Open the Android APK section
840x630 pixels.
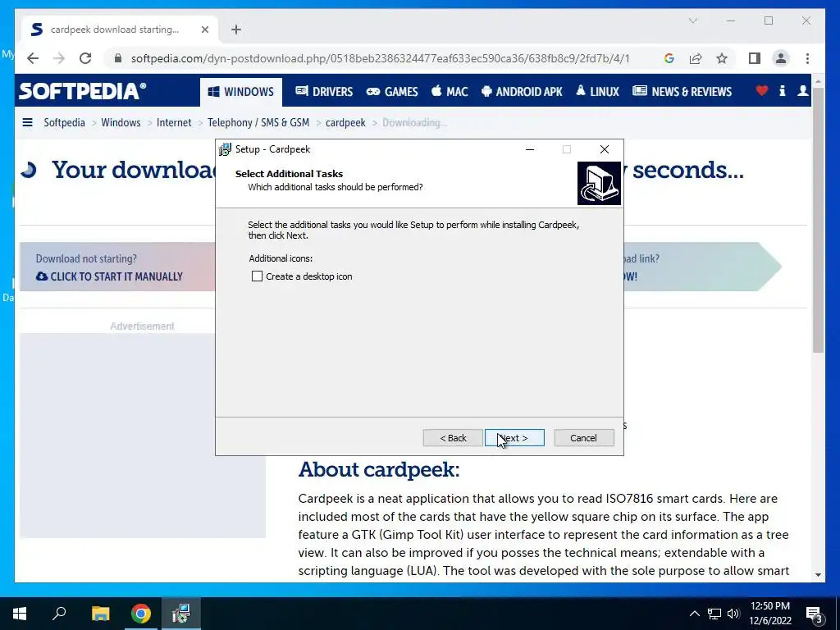coord(522,92)
